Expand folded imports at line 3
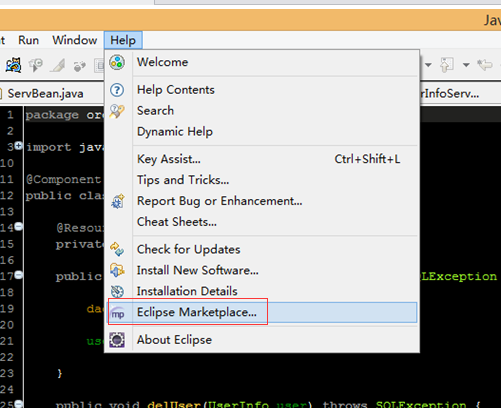The width and height of the screenshot is (501, 408). tap(19, 146)
